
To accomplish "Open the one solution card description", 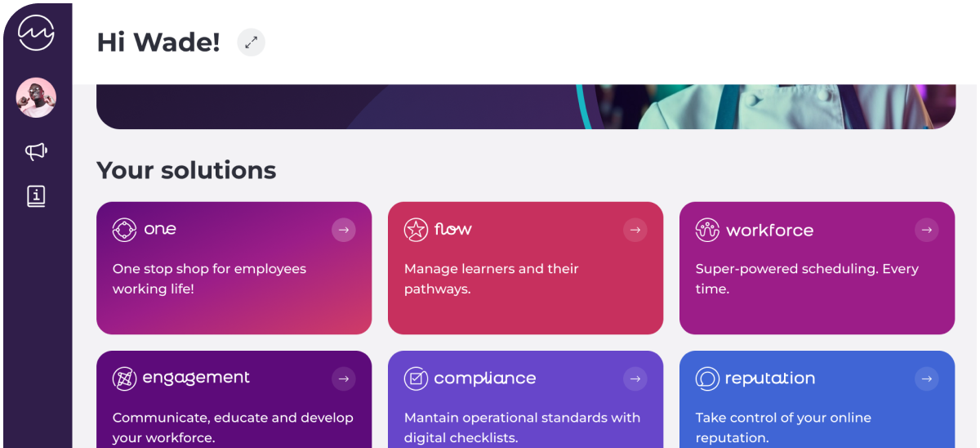I will [209, 279].
